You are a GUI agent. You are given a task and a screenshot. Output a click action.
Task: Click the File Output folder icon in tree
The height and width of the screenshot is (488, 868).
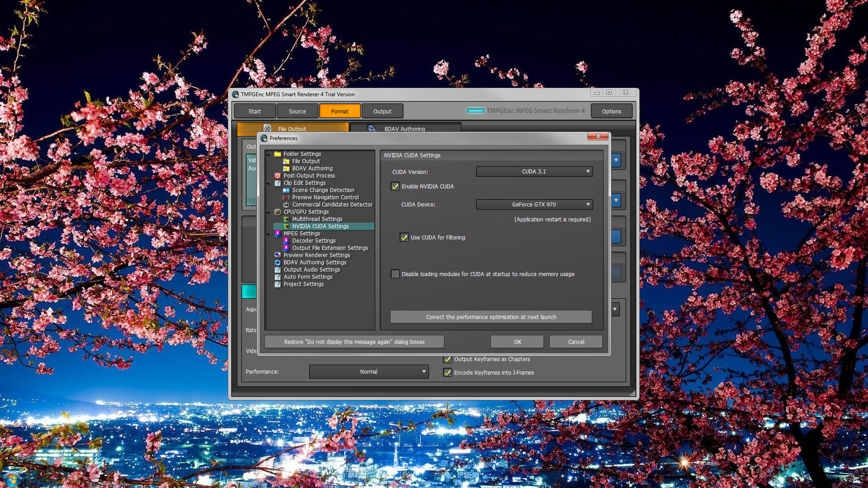(286, 161)
